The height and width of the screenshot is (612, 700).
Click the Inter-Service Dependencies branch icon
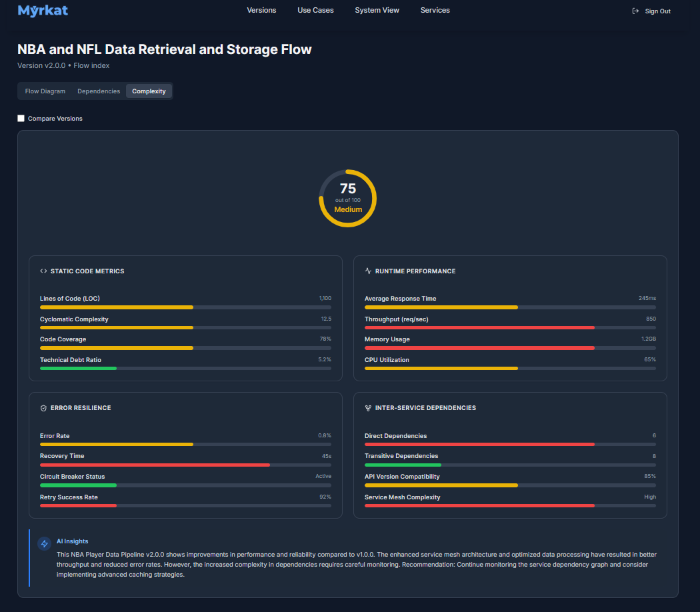tap(368, 408)
